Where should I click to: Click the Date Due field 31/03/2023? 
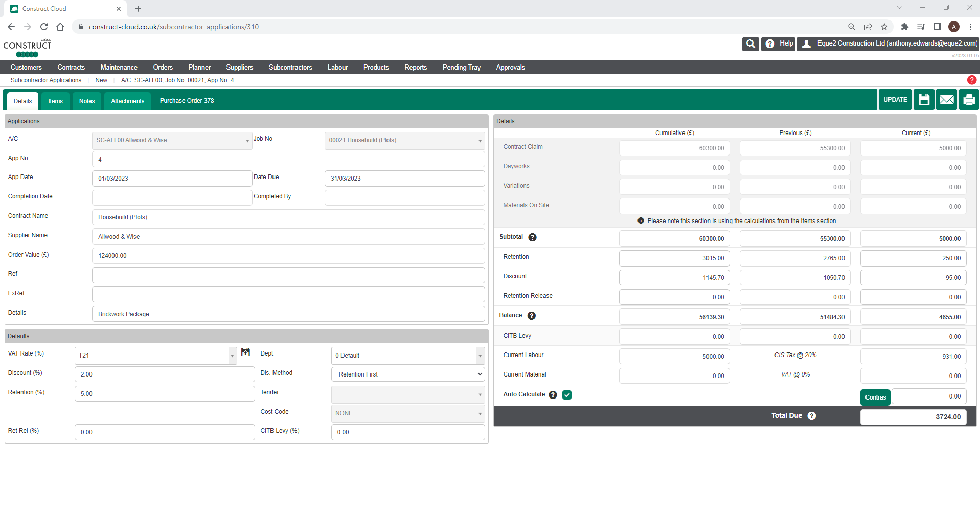coord(404,179)
